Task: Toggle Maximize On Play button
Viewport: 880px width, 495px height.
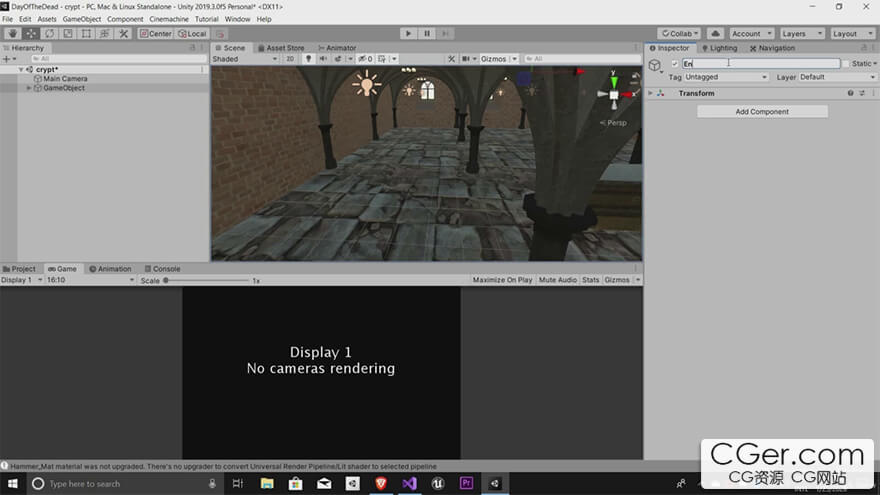Action: [502, 280]
